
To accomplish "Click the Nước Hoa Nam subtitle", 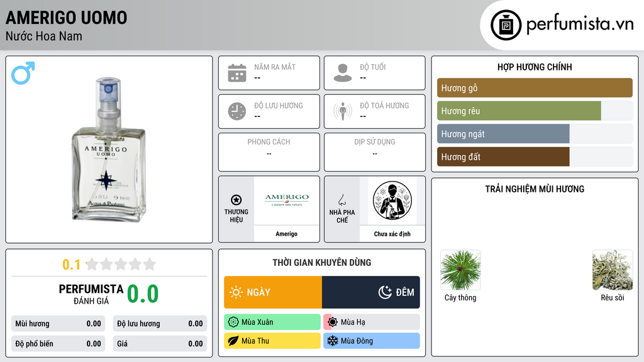I will [x=43, y=36].
